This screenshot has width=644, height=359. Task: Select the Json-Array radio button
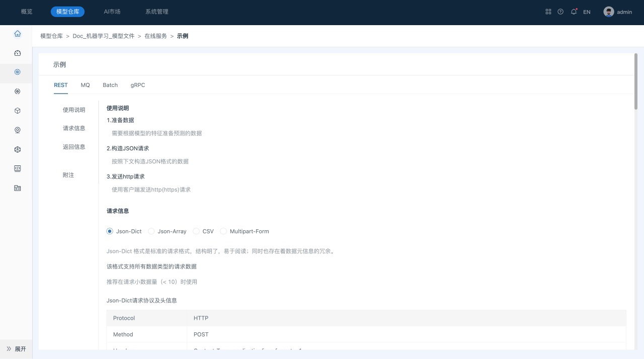click(151, 231)
